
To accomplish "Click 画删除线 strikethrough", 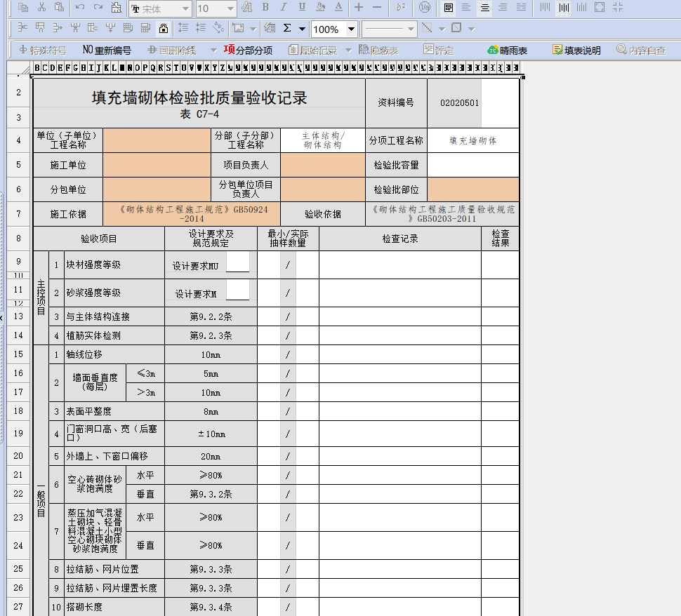I will [172, 51].
